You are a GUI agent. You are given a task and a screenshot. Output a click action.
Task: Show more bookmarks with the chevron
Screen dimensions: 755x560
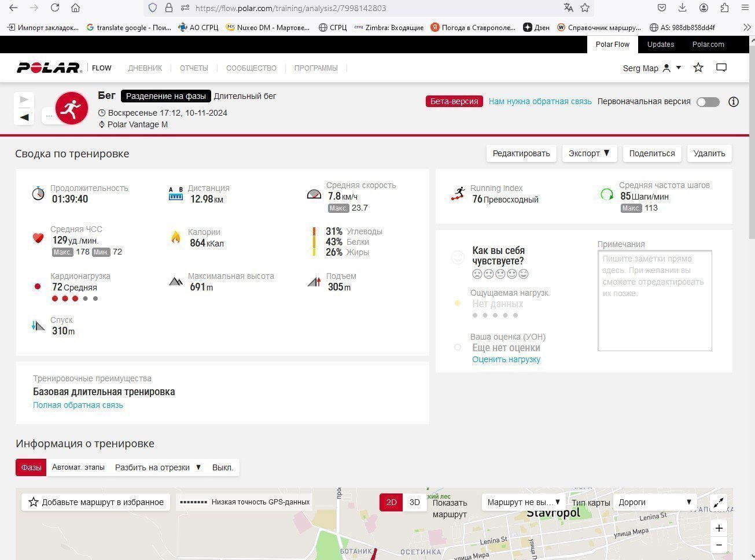[746, 27]
